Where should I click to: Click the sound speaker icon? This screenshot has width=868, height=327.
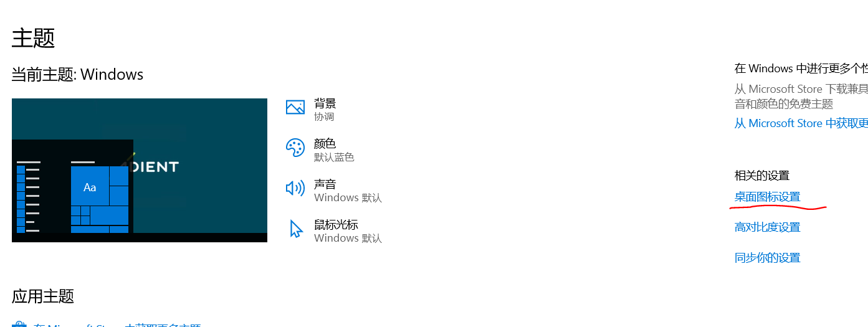295,188
